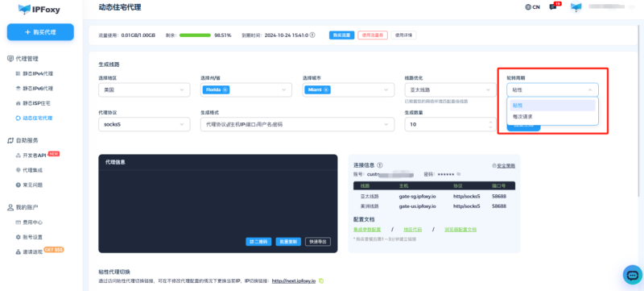Open the message notifications icon
The image size is (644, 291).
[553, 7]
